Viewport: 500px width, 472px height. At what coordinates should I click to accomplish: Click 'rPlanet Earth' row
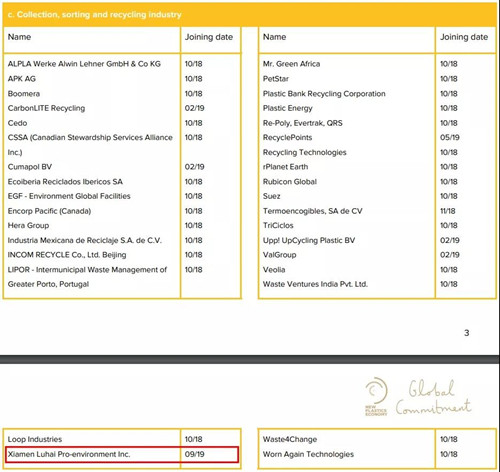tap(285, 167)
